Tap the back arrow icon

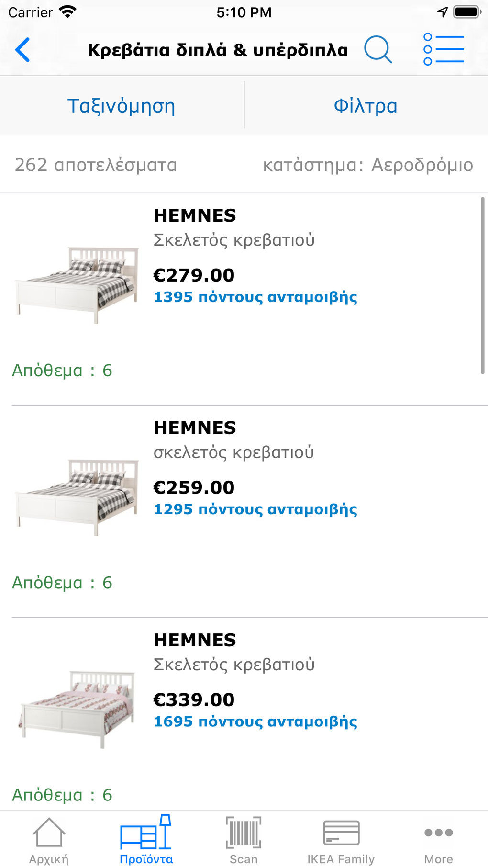coord(22,50)
